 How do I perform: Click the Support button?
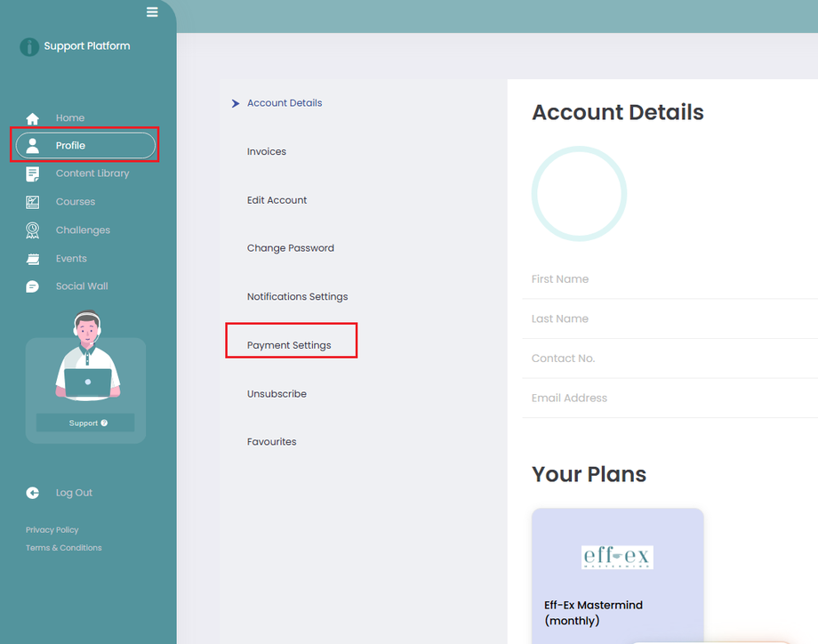coord(85,423)
